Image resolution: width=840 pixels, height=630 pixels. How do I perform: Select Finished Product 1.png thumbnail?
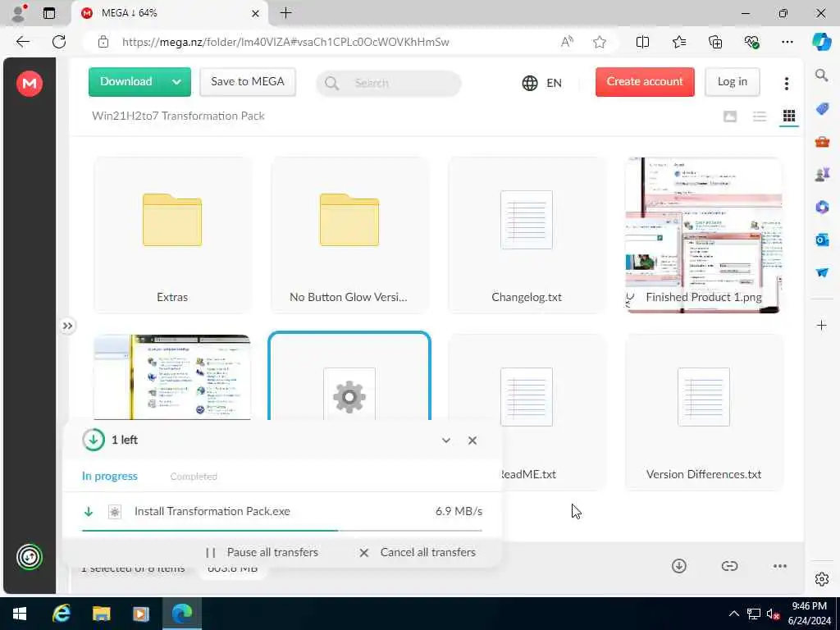pos(703,235)
